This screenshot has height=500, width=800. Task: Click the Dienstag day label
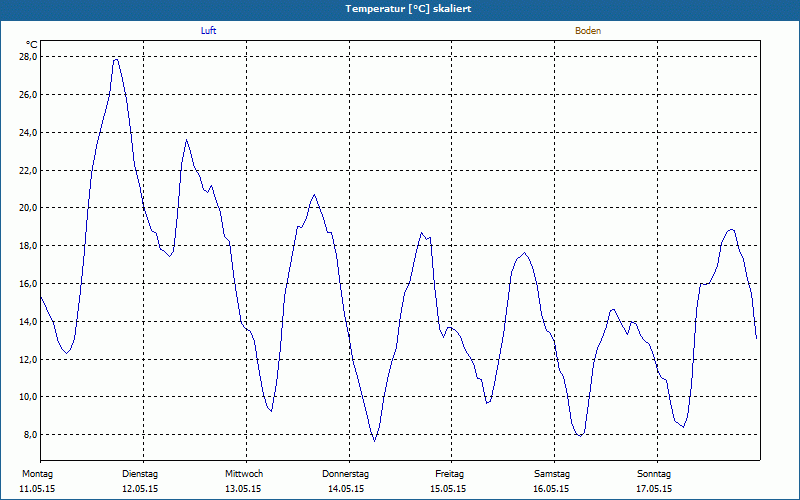140,474
